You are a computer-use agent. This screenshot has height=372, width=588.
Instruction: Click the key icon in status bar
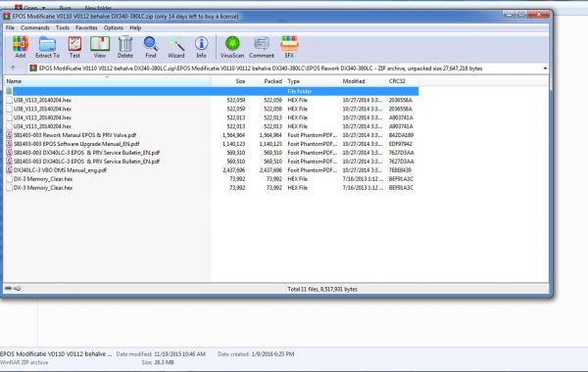coord(18,289)
